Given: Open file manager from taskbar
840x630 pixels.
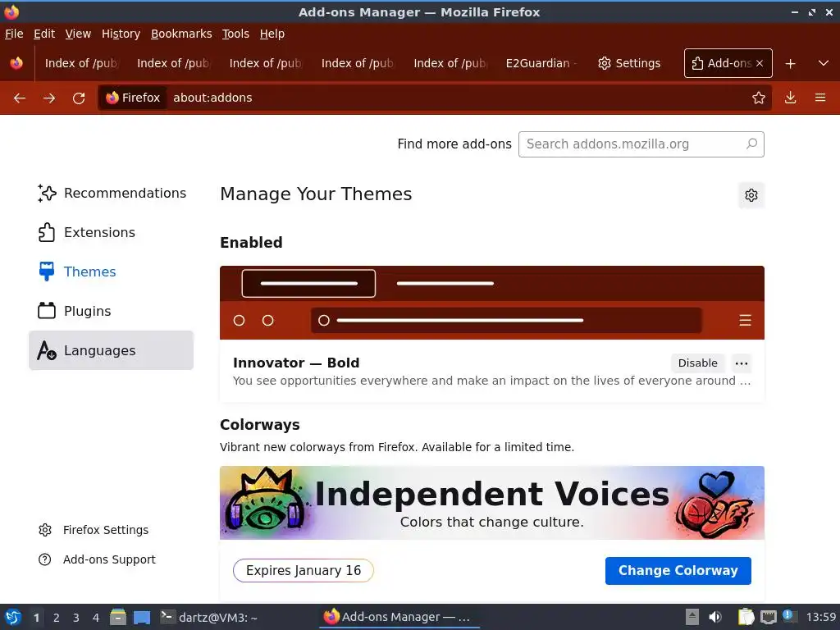Looking at the screenshot, I should coord(118,617).
